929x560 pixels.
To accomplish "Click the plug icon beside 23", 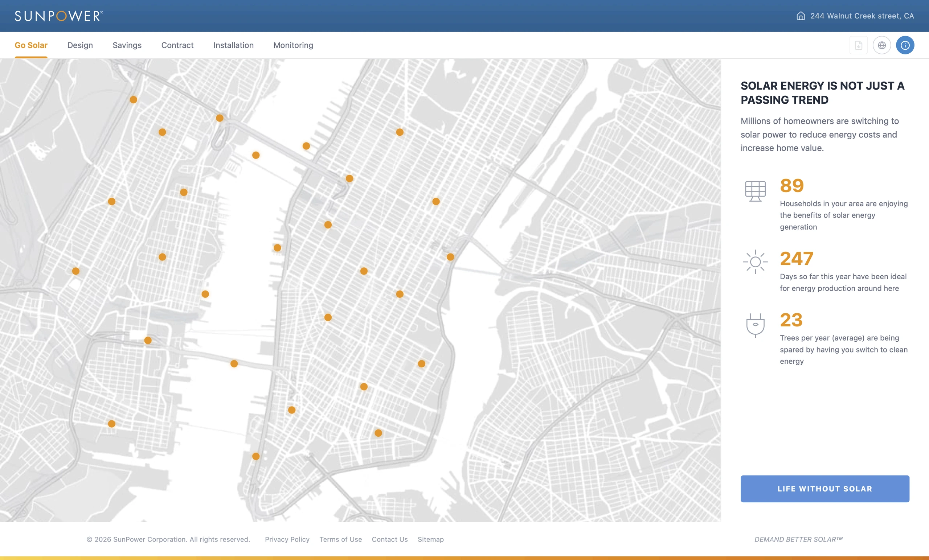I will pyautogui.click(x=755, y=325).
